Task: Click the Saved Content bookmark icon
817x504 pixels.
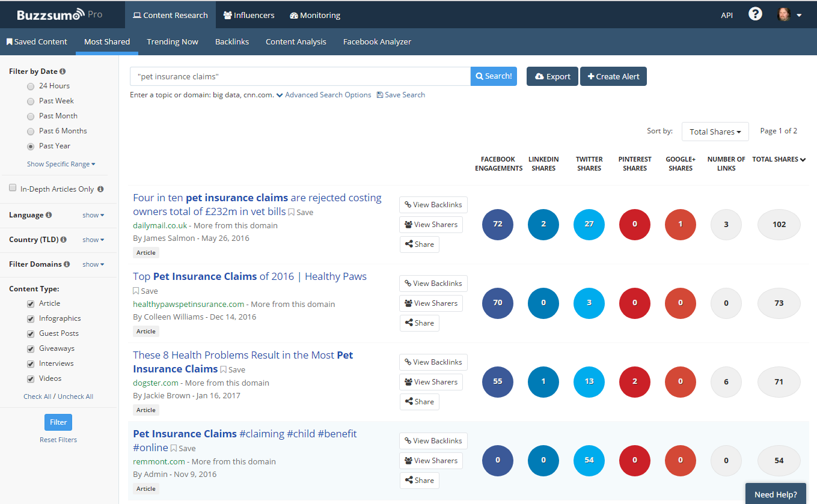Action: 8,41
